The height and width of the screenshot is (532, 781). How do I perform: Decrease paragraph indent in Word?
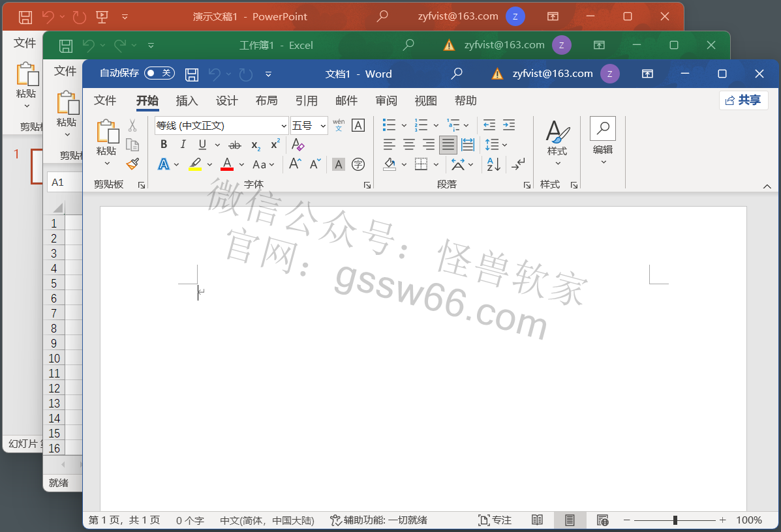pyautogui.click(x=489, y=125)
